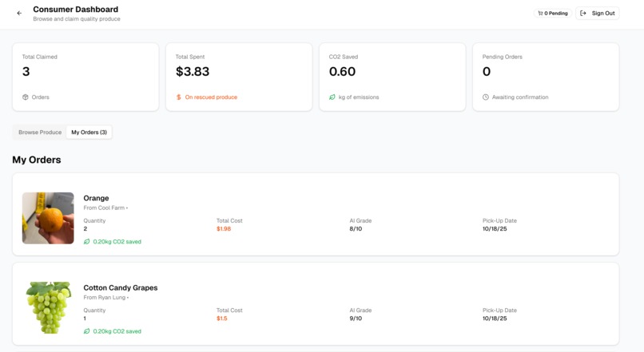Click the kg of emissions text
This screenshot has width=644, height=352.
pyautogui.click(x=359, y=97)
